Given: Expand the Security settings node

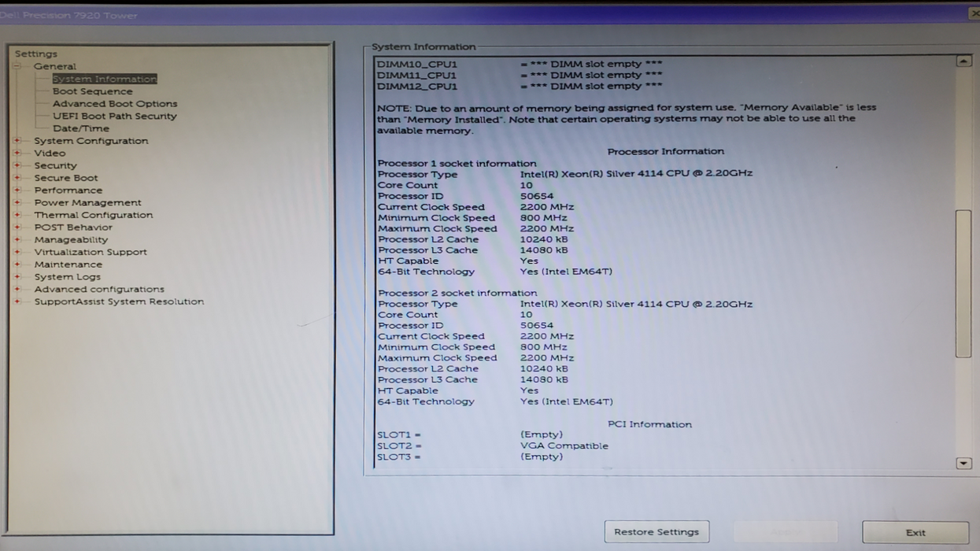Looking at the screenshot, I should click(17, 165).
